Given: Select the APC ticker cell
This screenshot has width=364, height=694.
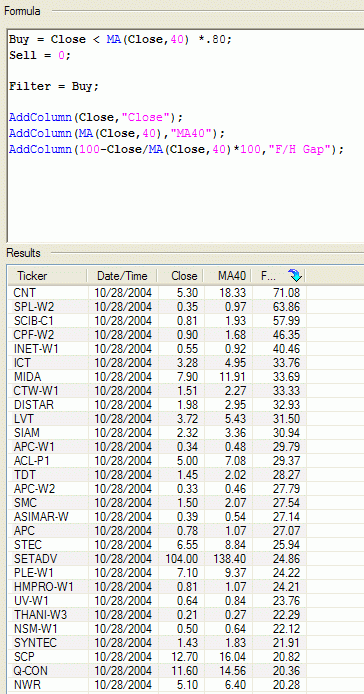Looking at the screenshot, I should click(24, 531).
